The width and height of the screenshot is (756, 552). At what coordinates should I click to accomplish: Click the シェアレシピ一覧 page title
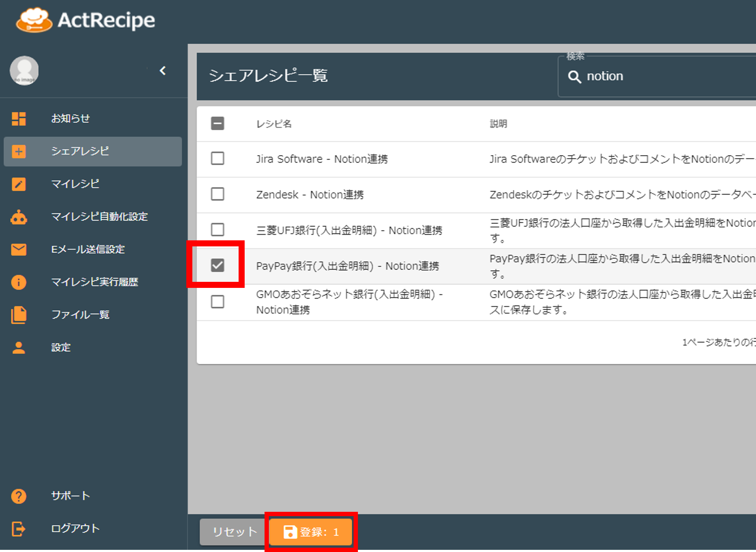[268, 76]
